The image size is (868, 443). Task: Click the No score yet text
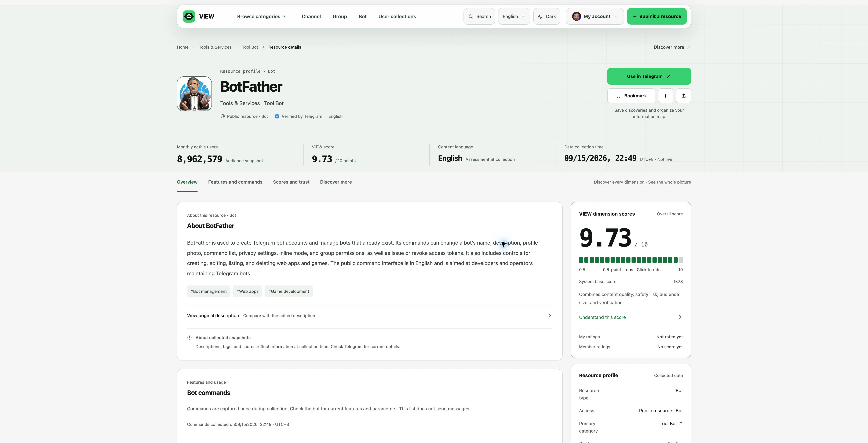[x=670, y=347]
